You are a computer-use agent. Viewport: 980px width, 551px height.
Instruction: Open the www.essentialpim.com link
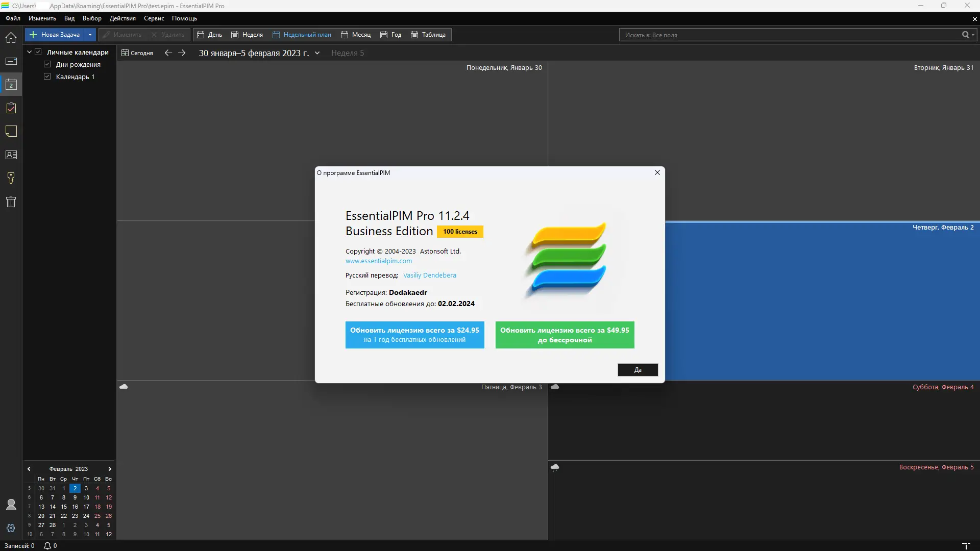point(378,261)
